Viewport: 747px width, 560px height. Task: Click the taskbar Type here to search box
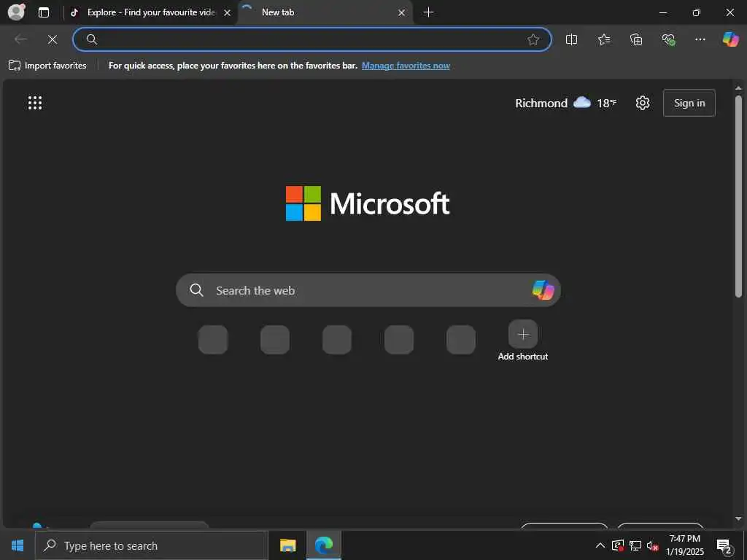(x=152, y=545)
